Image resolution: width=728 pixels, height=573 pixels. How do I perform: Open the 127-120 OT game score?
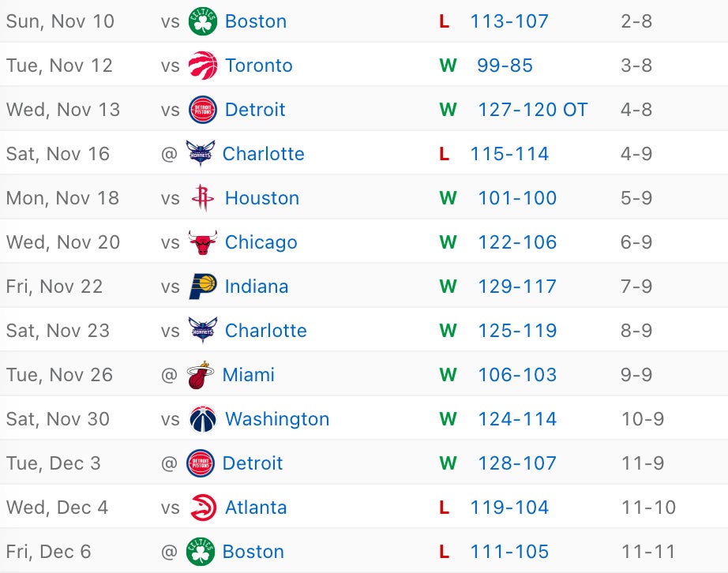click(533, 110)
